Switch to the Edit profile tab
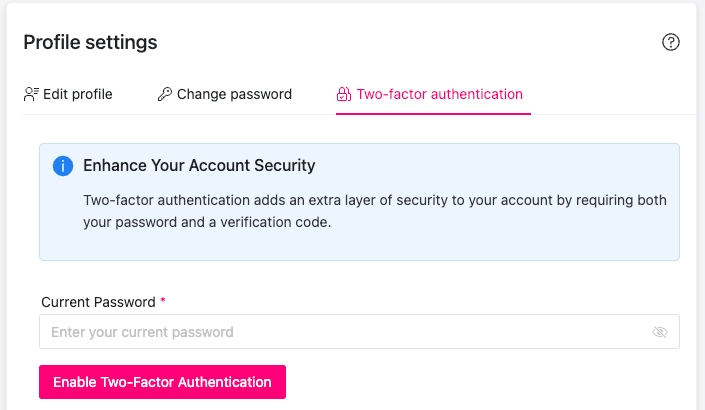The image size is (705, 410). [78, 94]
